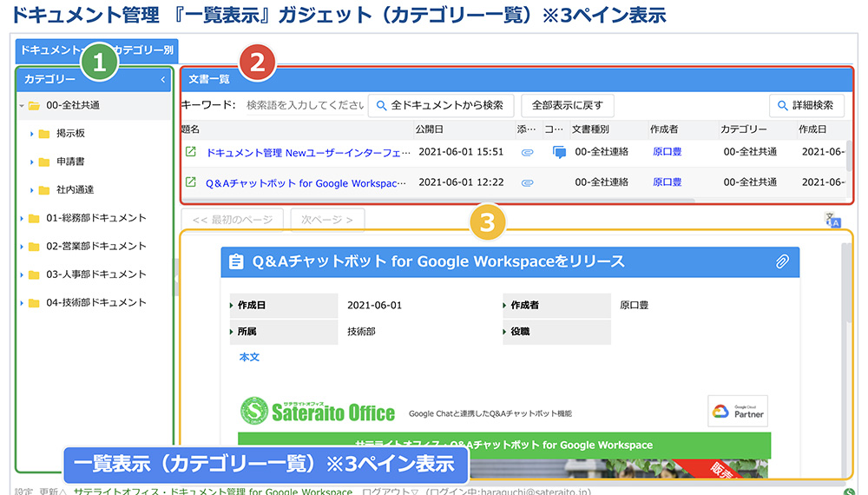Select the 社内通達 folder
868x495 pixels.
pyautogui.click(x=75, y=190)
